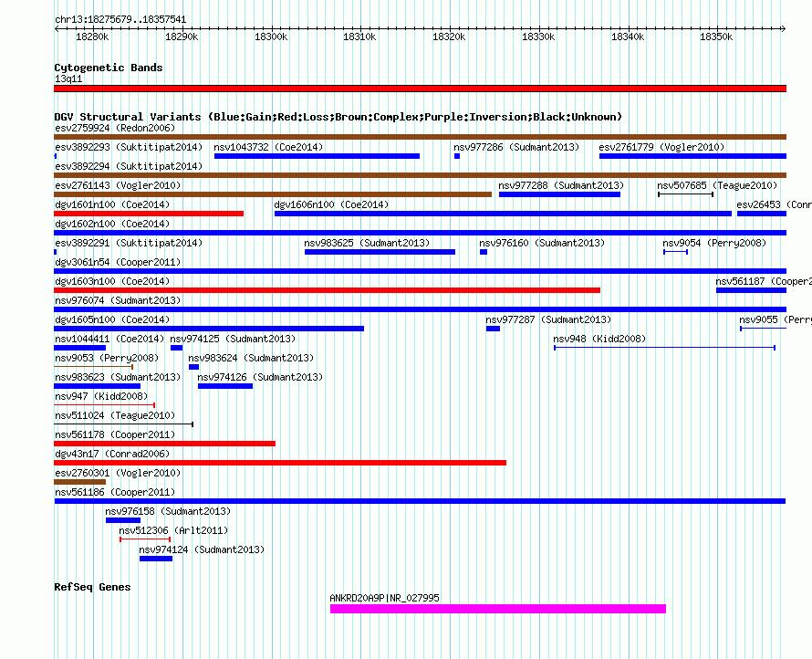Click the nsv512306 (Arlt2011) red marker

[x=145, y=539]
